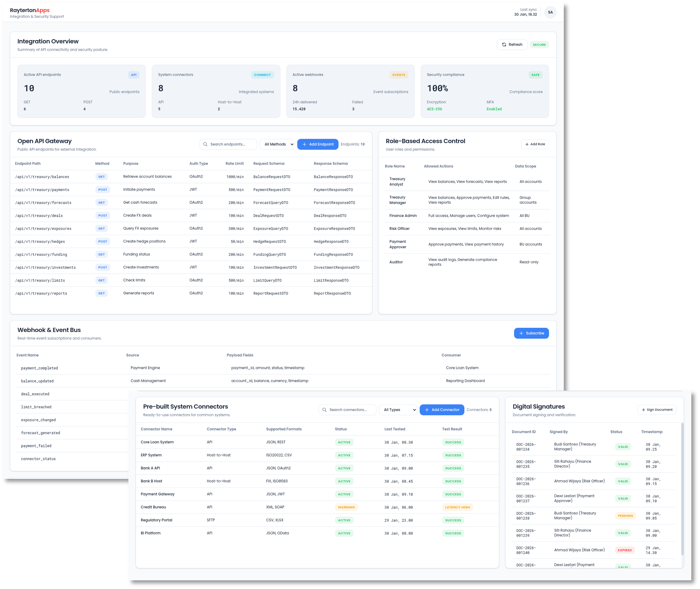700x589 pixels.
Task: Click the RaytertonApps logo link
Action: tap(30, 10)
